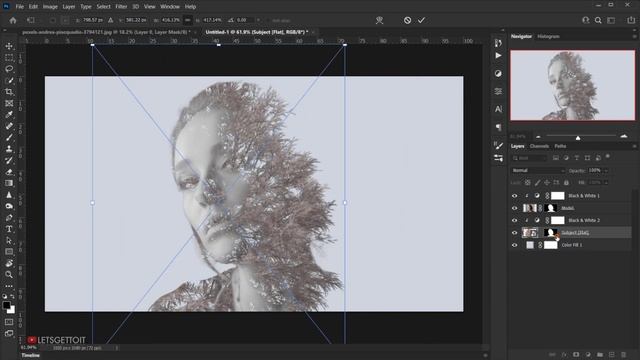Switch to the pexels jpg document tab
Screen dimensions: 640x360
pyautogui.click(x=106, y=32)
